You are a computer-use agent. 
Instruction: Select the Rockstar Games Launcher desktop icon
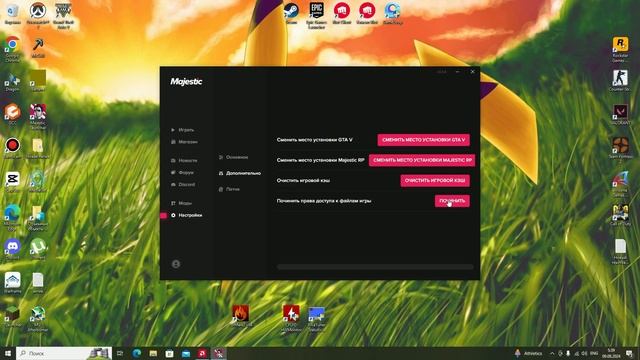pyautogui.click(x=620, y=49)
